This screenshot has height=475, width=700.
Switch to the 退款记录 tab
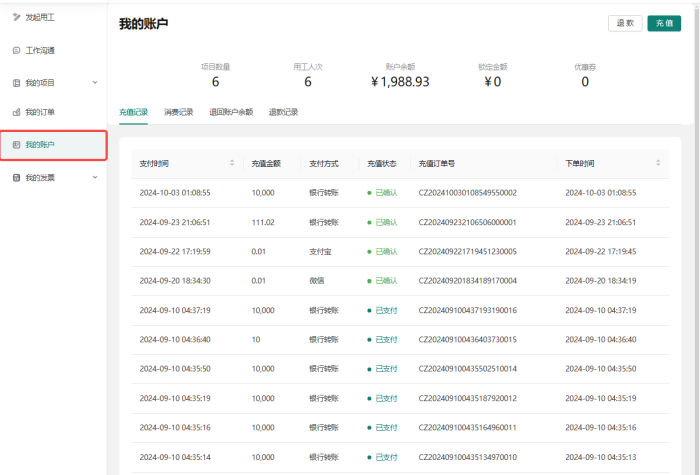coord(283,112)
